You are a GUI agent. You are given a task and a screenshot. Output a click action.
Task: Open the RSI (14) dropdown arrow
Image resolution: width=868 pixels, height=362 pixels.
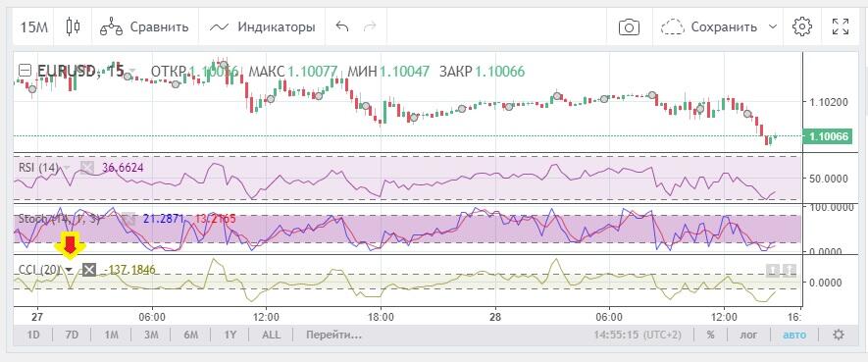[x=67, y=168]
